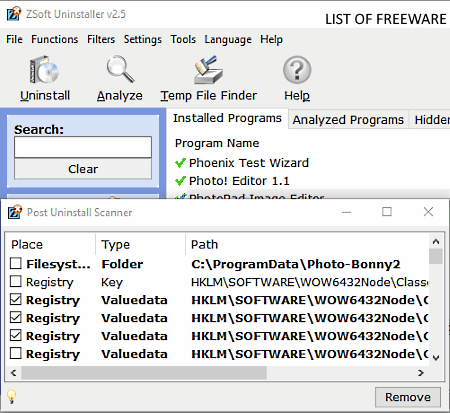Click green checkmark beside Phoenix Test Wizard
The width and height of the screenshot is (450, 413).
(180, 163)
